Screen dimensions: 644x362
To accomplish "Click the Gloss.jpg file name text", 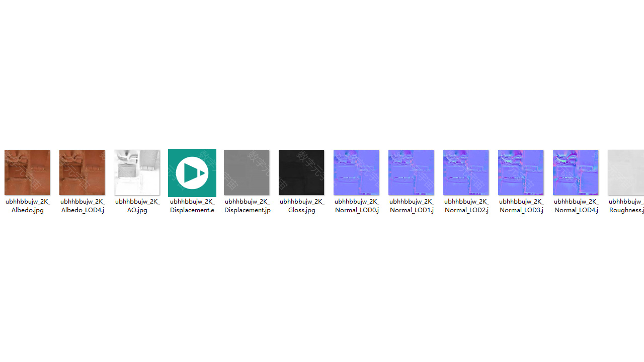I will pyautogui.click(x=302, y=206).
